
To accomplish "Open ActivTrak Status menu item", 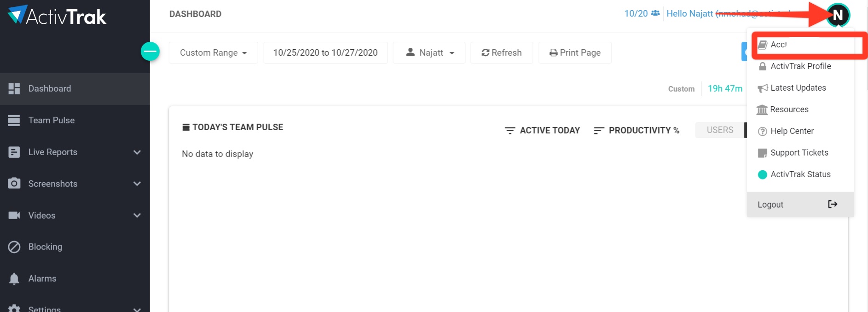I will coord(800,174).
